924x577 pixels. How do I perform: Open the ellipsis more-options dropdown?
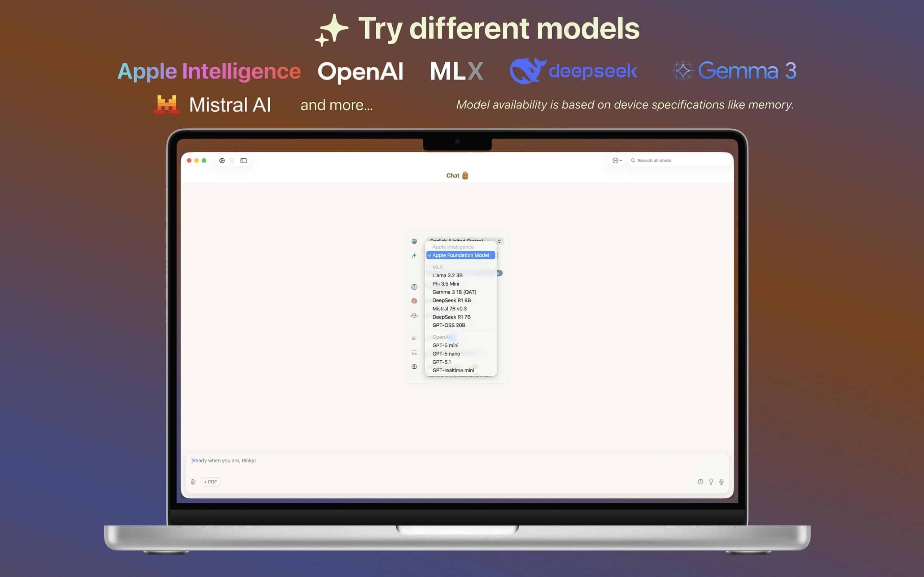point(617,161)
